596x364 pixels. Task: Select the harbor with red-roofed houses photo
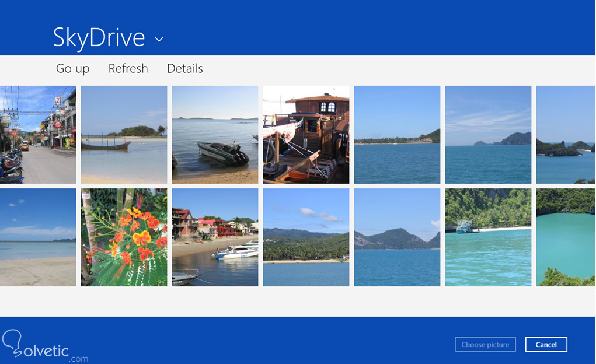point(215,237)
